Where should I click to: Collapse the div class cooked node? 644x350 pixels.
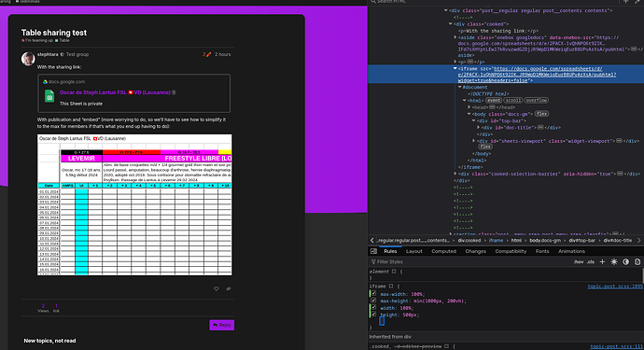451,24
